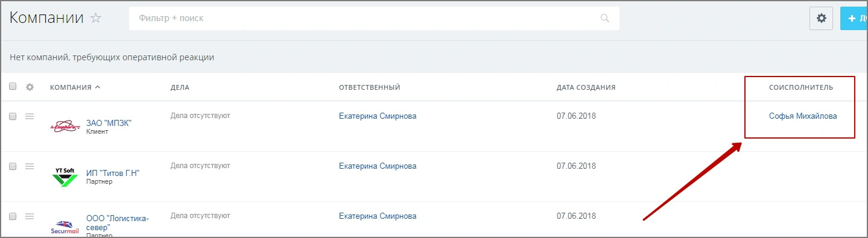The image size is (868, 238).
Task: Click the Дела column header
Action: coord(180,87)
